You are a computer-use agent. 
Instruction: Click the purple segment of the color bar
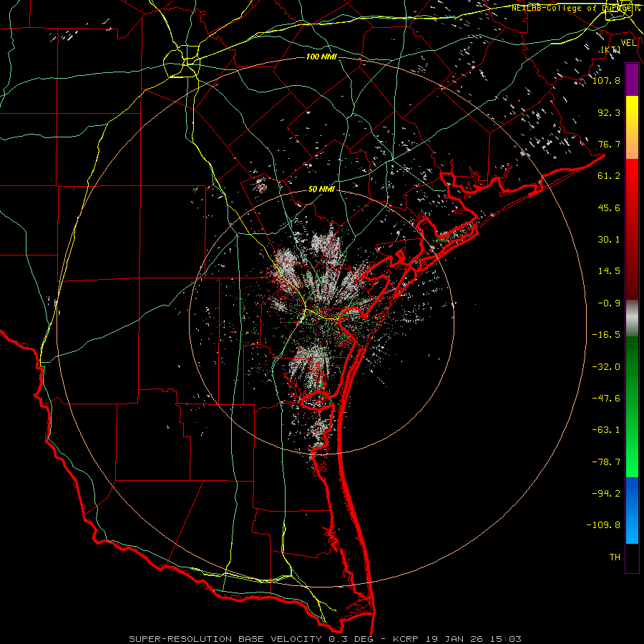pyautogui.click(x=632, y=80)
